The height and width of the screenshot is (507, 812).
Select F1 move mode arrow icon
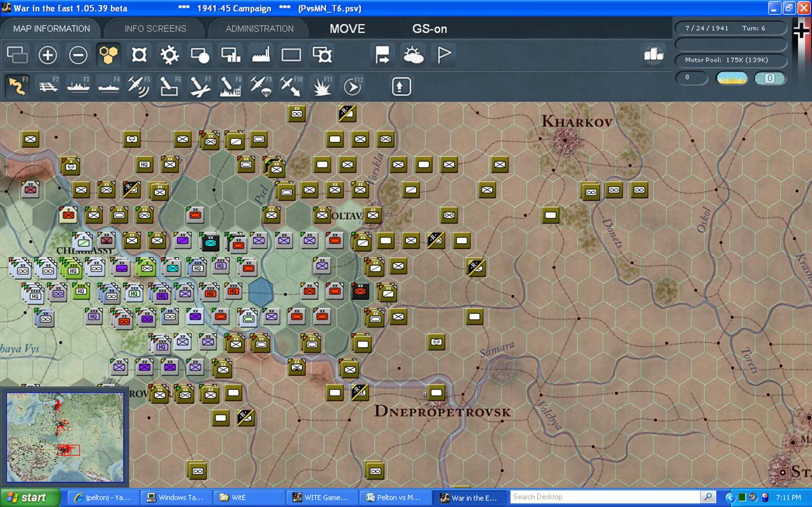click(17, 86)
